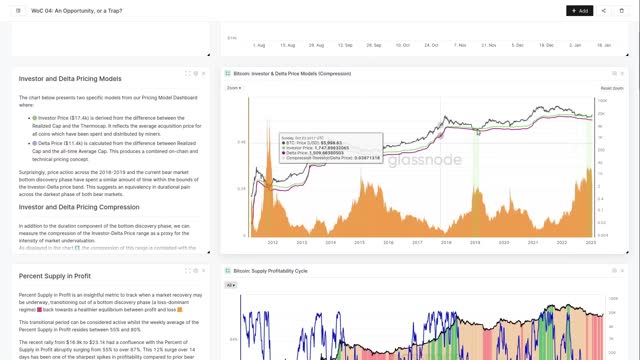
Task: Click drag-handle icon on Investor and Delta Pricing Models panel
Action: 188,73
